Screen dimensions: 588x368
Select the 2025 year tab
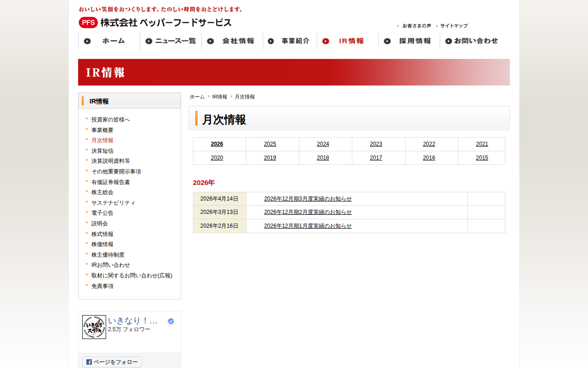[270, 144]
